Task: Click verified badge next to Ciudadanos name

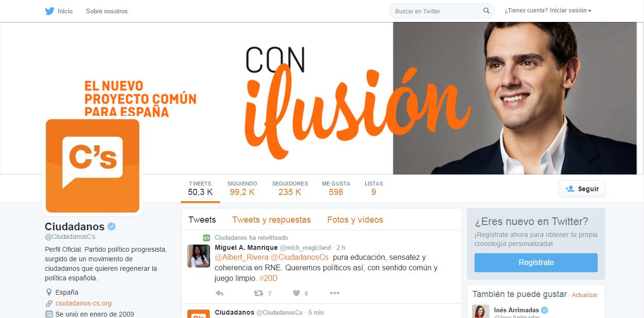Action: pyautogui.click(x=111, y=226)
